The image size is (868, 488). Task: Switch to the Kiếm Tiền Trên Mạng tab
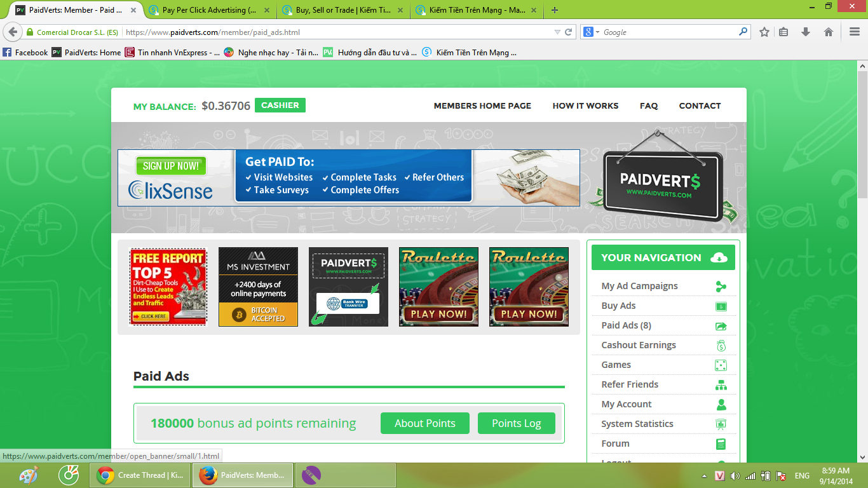(x=476, y=10)
